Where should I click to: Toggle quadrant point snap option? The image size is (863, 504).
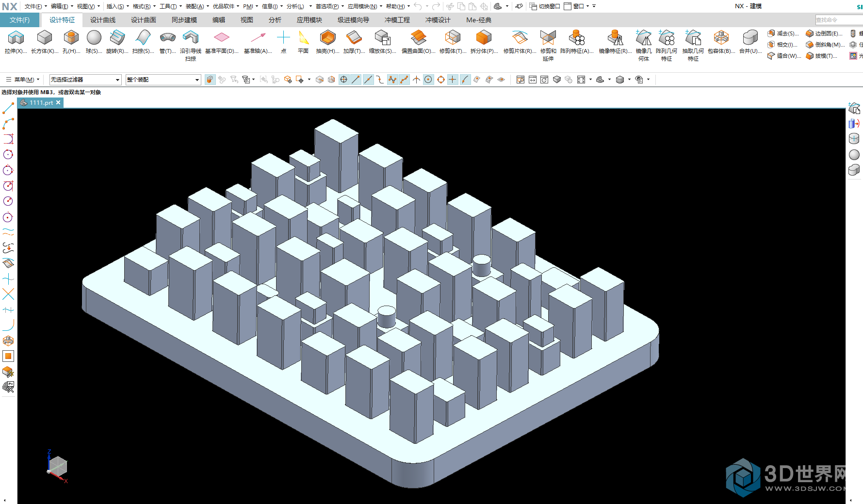440,80
